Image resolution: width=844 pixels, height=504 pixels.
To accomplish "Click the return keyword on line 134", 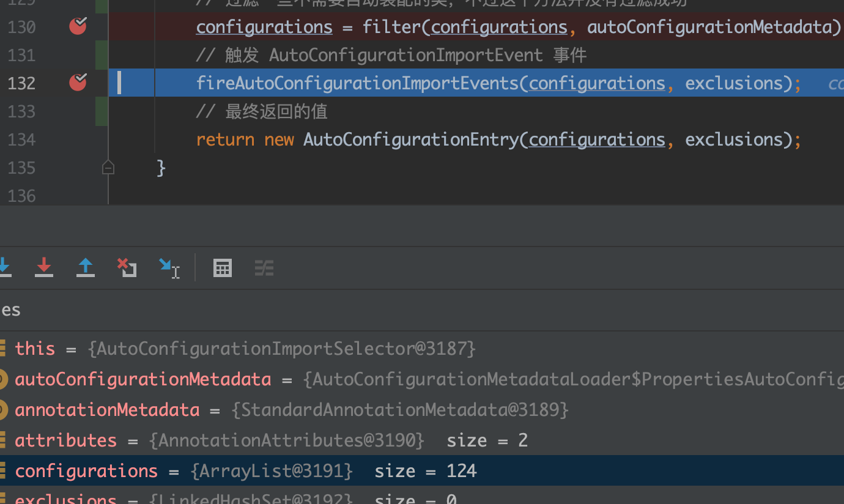I will [x=225, y=139].
